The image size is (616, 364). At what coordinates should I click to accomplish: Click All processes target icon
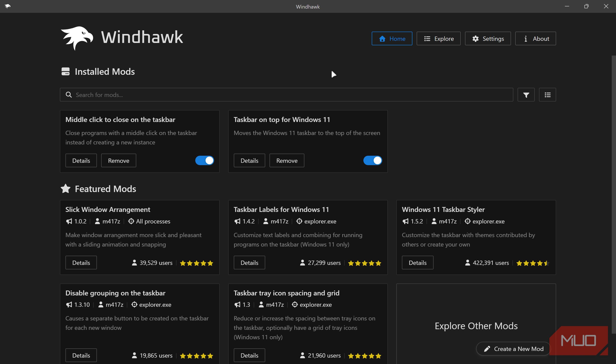(131, 221)
